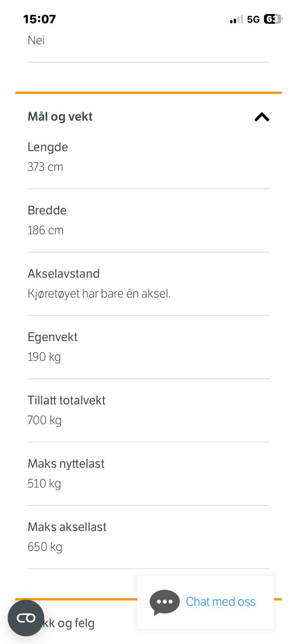Image resolution: width=297 pixels, height=644 pixels.
Task: Select the Maks nyttelast 510 kg row
Action: (x=148, y=473)
